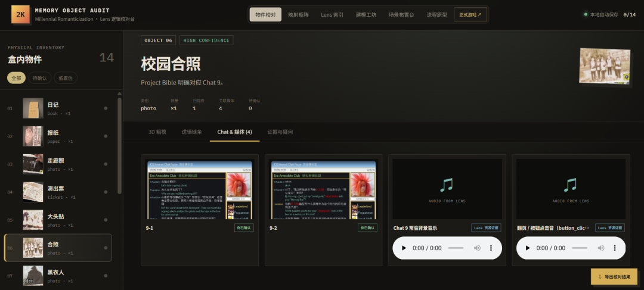The image size is (644, 290).
Task: Go to 建模工坊 tab
Action: (x=366, y=14)
